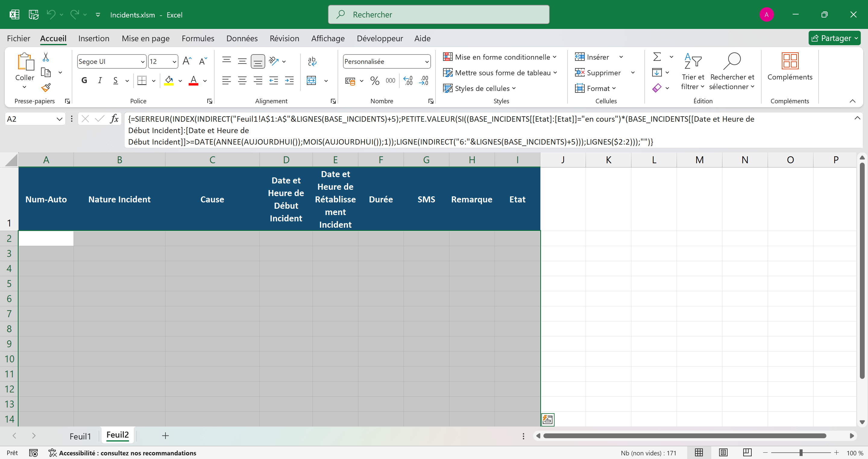Increase font size with the larger A icon
The image size is (868, 459).
click(x=187, y=61)
